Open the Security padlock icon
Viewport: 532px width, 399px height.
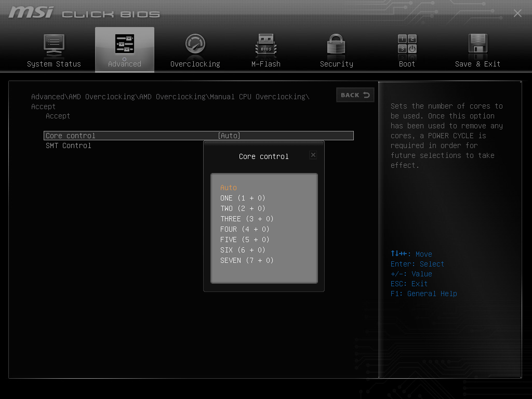click(x=336, y=44)
